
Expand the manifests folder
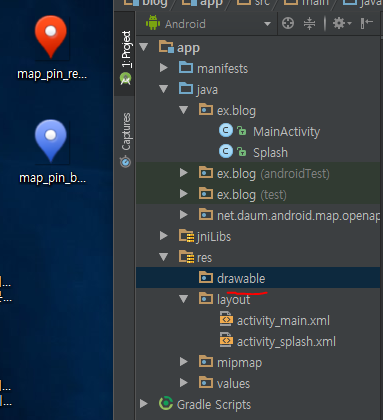click(163, 68)
